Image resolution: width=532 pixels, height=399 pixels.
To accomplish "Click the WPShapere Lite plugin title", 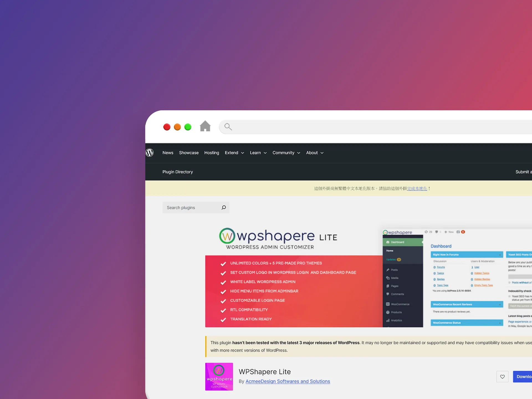I will [265, 372].
